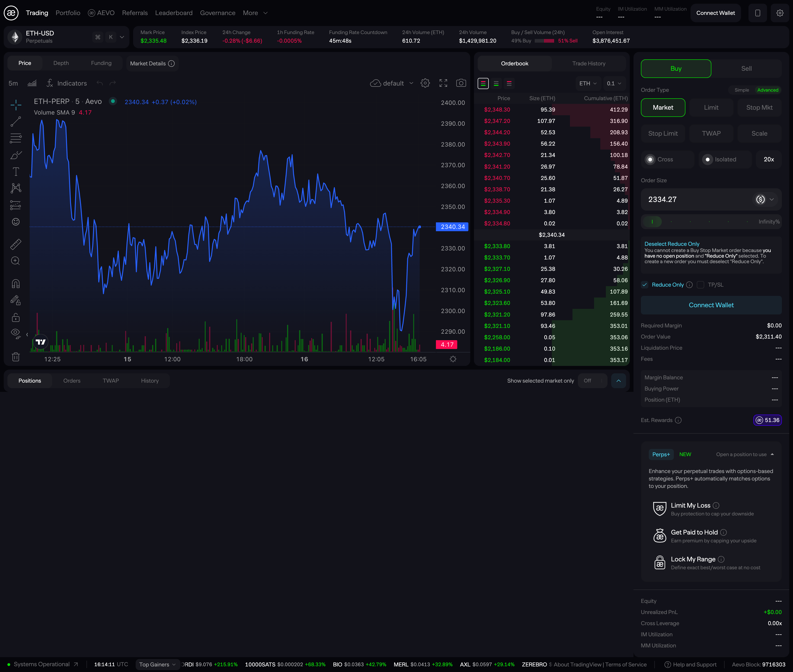
Task: Take a chart snapshot with camera icon
Action: point(461,83)
